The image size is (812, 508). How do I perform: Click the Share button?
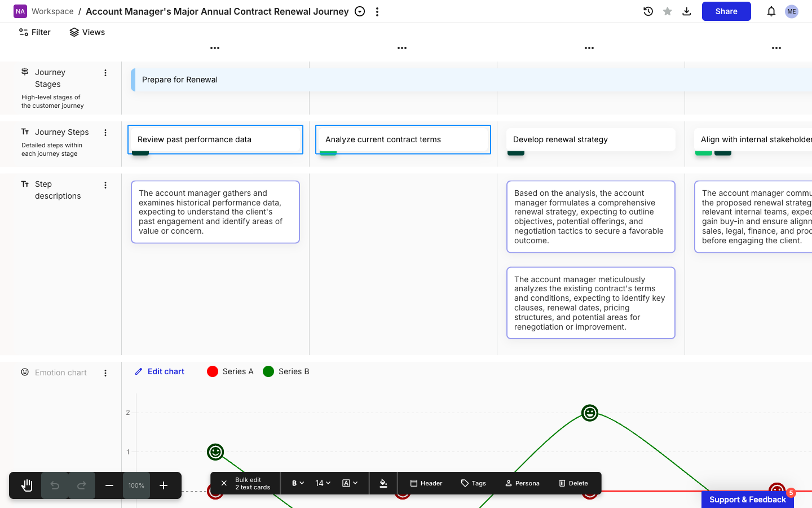[726, 11]
